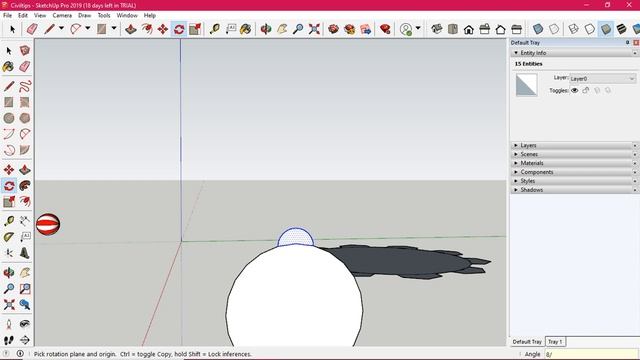Pick the Freehand tool in left palette

coord(24,86)
